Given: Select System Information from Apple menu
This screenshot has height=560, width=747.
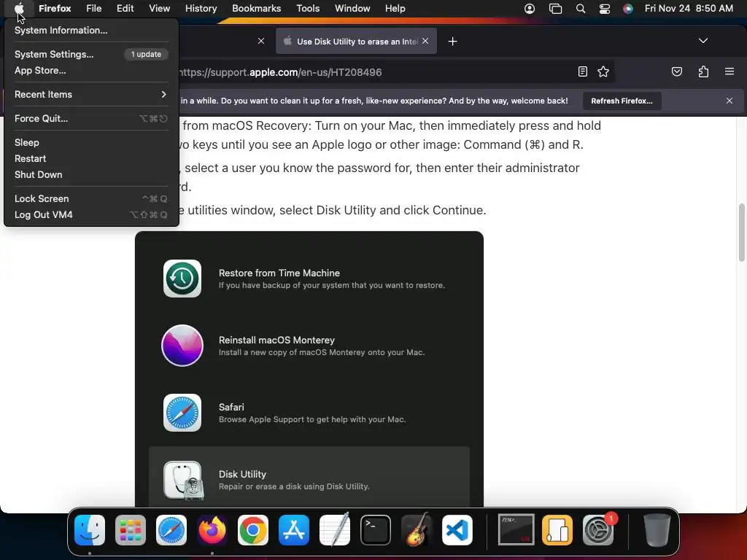Looking at the screenshot, I should [91, 30].
